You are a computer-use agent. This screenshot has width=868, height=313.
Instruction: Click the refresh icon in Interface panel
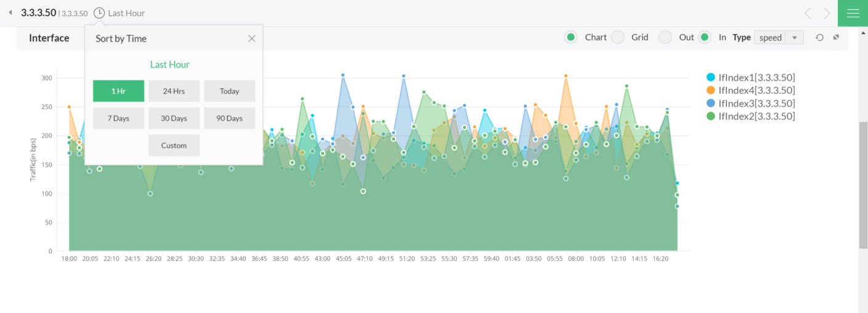819,38
